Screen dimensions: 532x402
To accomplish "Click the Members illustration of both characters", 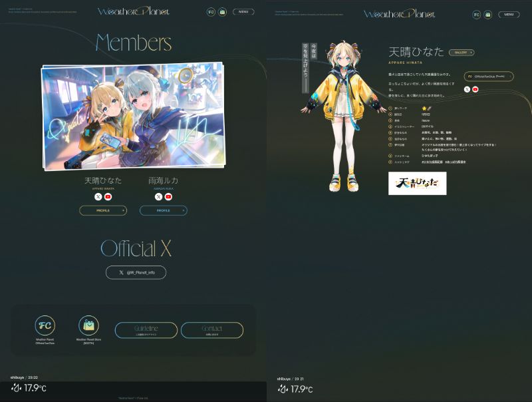I will click(x=134, y=116).
